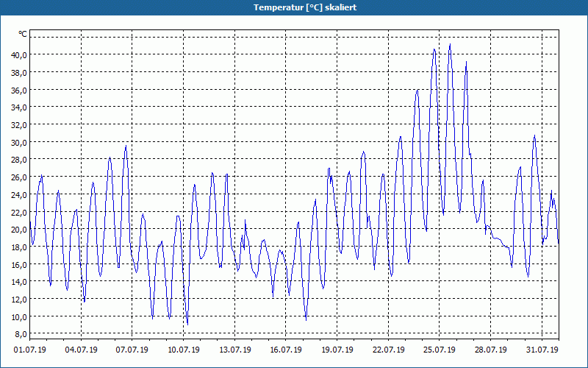
Task: Select the 01.07.19 date label
Action: point(30,350)
